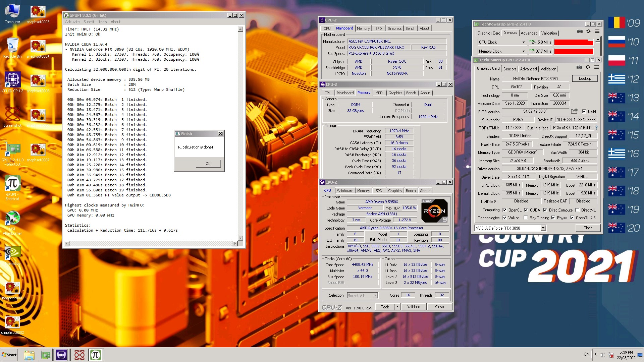This screenshot has width=644, height=362.
Task: Expand the GPU Clock sensor dropdown
Action: 524,42
